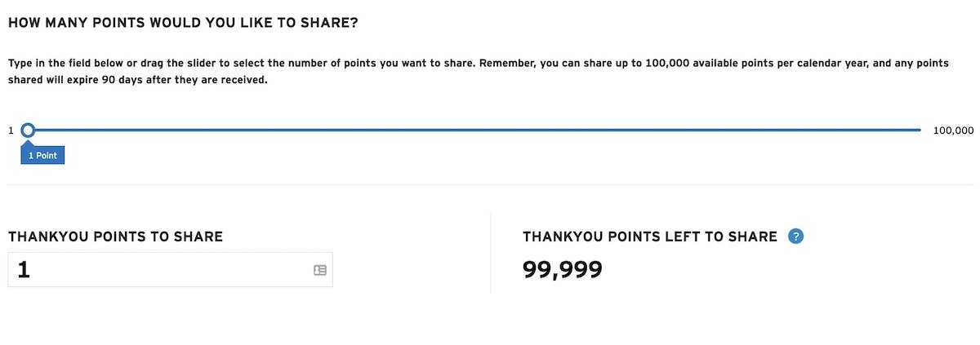Click the "ThankYou Points Left to Share" label

tap(649, 237)
